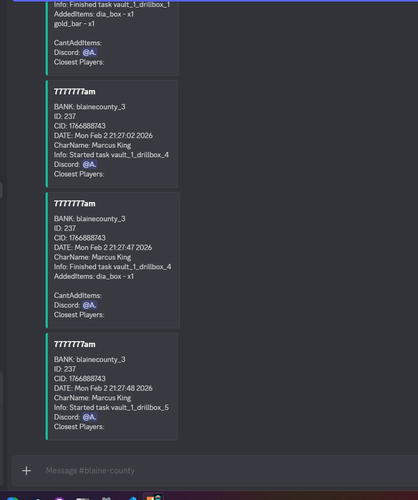Open the blue-green browser icon in taskbar

tap(12, 498)
